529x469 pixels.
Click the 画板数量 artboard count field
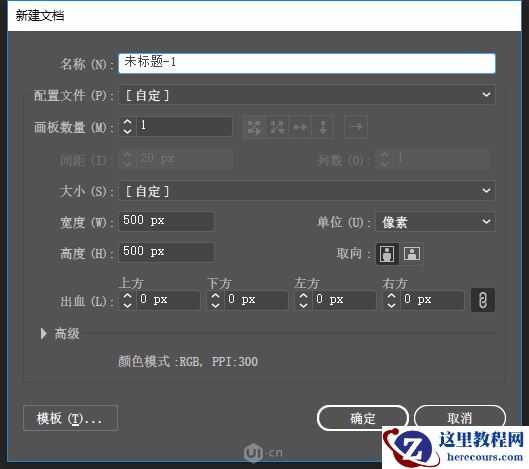184,127
